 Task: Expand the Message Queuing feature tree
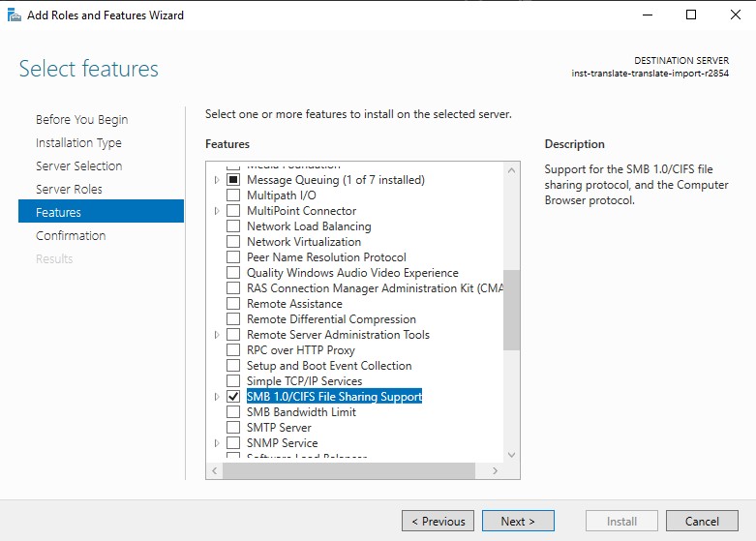coord(217,180)
